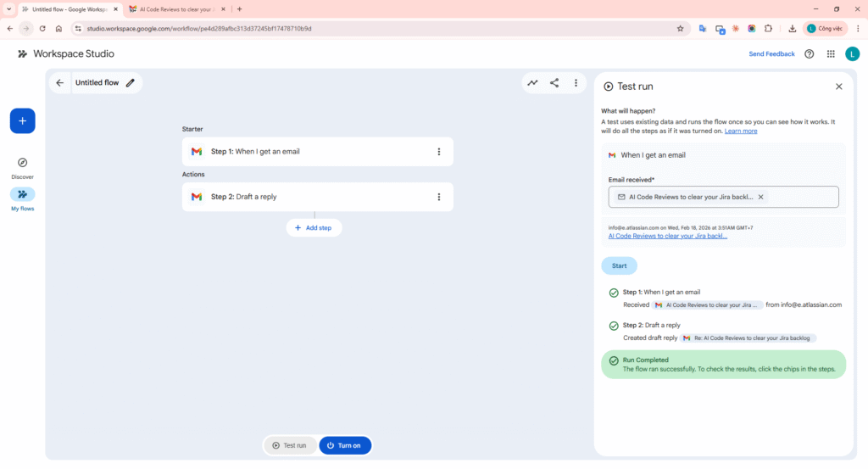The image size is (868, 469).
Task: Open the flow's three-dot more options menu
Action: coord(576,83)
